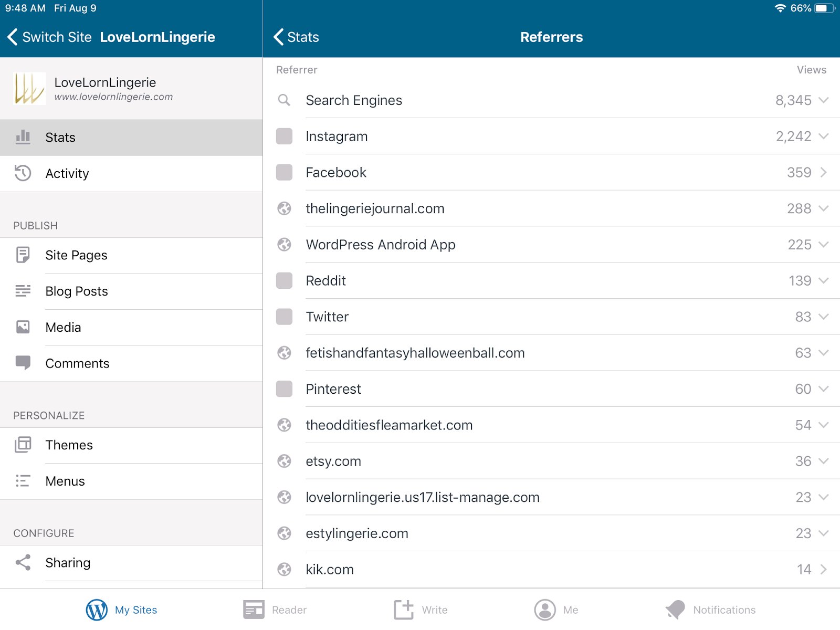Click the Me profile icon
This screenshot has height=630, width=840.
coord(545,610)
